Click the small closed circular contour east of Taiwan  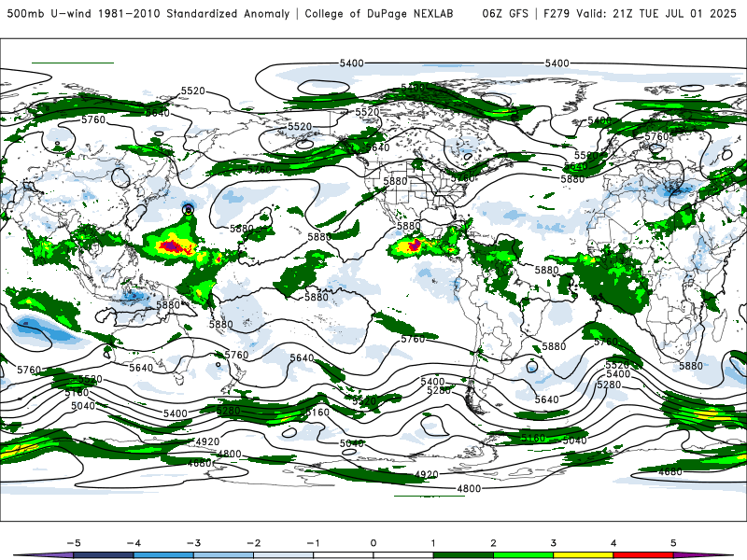189,209
